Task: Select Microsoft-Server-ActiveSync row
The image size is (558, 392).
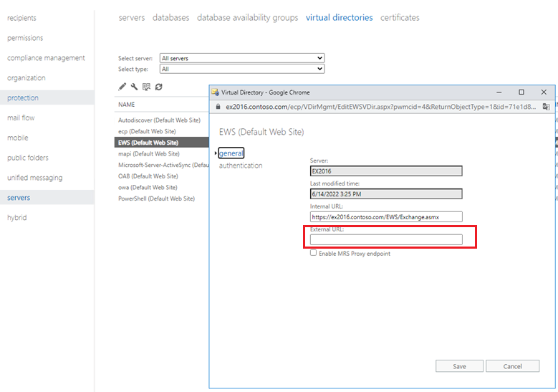Action: [x=162, y=165]
